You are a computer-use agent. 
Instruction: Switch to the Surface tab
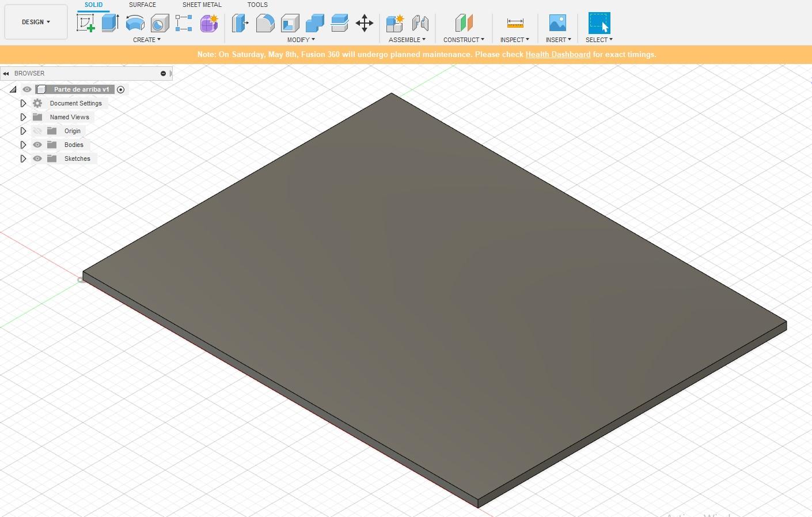click(x=142, y=5)
